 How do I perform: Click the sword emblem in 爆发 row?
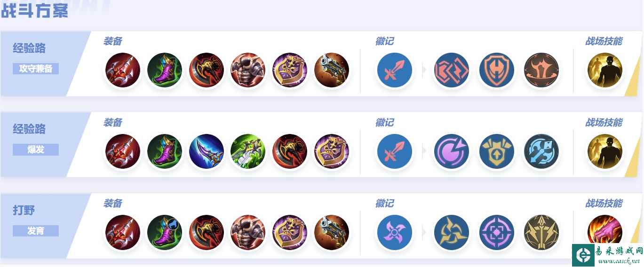(394, 151)
